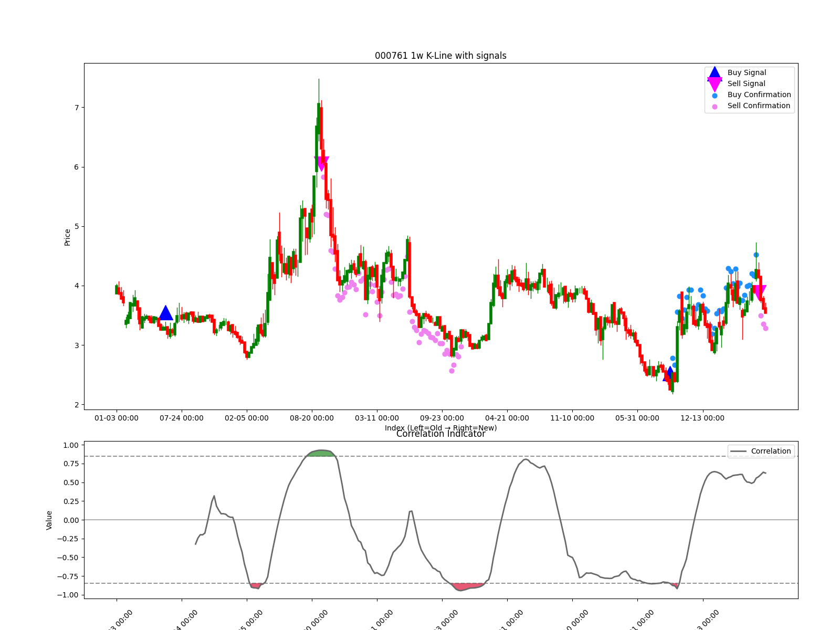The image size is (840, 630).
Task: Click the correlation tick label '−0.50'
Action: click(68, 558)
